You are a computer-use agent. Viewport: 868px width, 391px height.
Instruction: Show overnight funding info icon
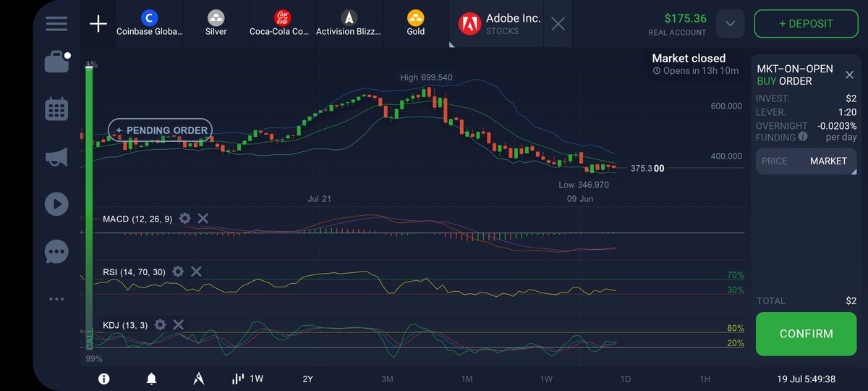tap(803, 136)
